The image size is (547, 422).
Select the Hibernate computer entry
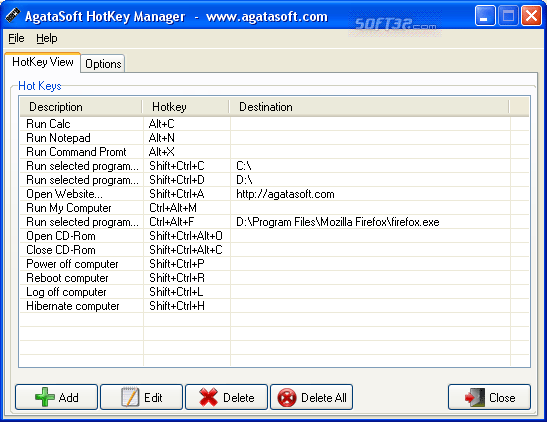(73, 306)
